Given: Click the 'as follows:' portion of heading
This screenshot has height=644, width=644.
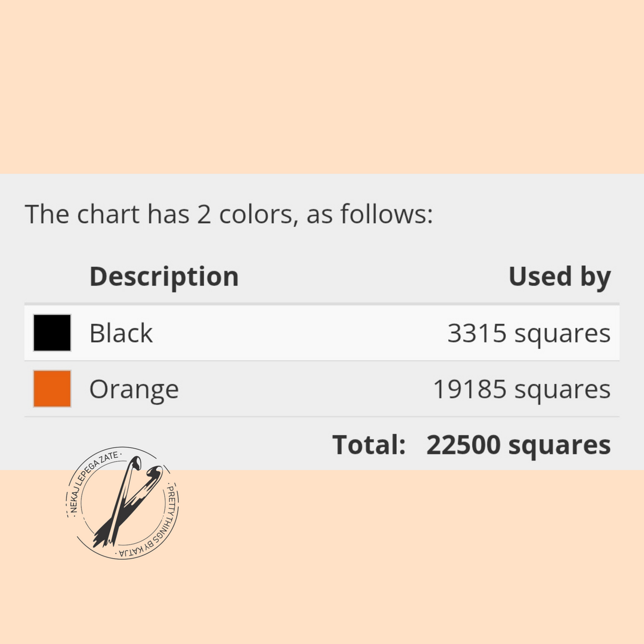Looking at the screenshot, I should 369,214.
